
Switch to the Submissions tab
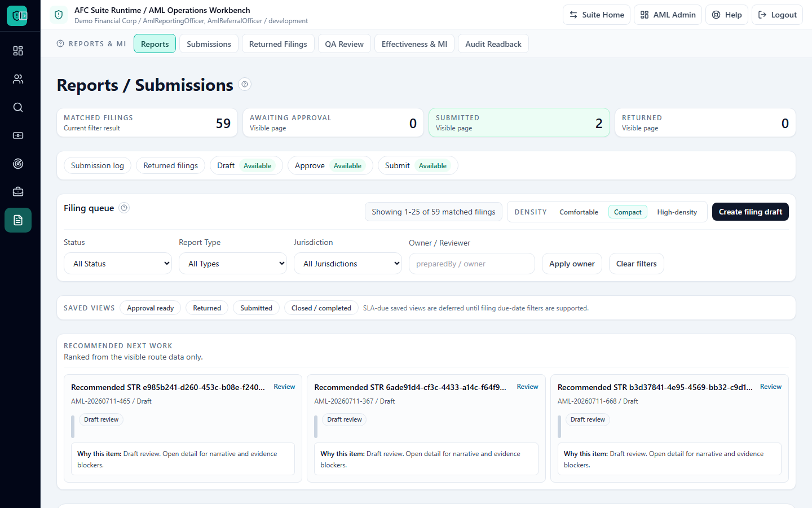coord(209,44)
